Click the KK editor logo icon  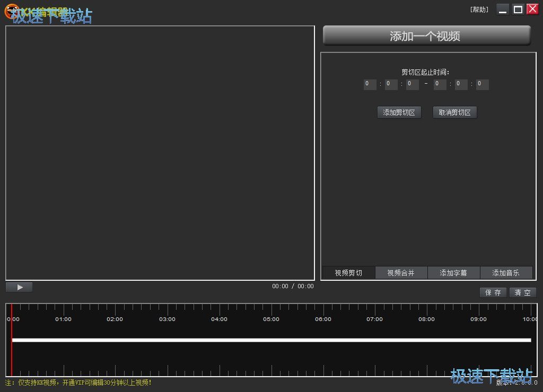pos(11,12)
